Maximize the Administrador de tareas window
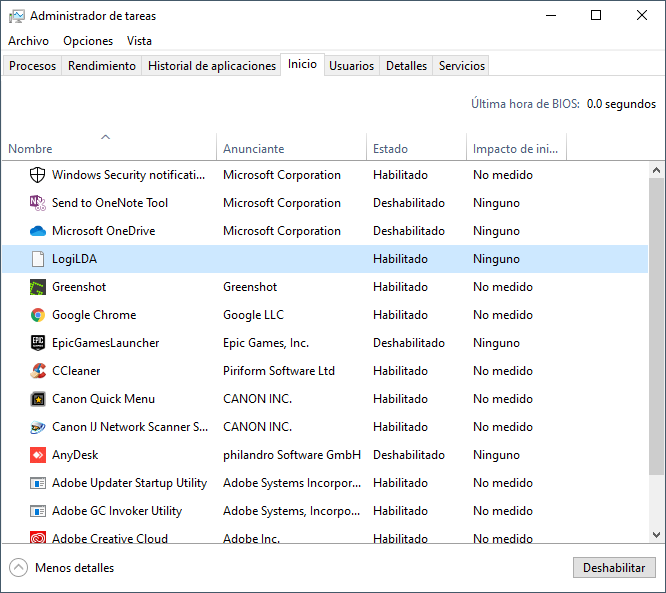Image resolution: width=666 pixels, height=593 pixels. coord(596,16)
